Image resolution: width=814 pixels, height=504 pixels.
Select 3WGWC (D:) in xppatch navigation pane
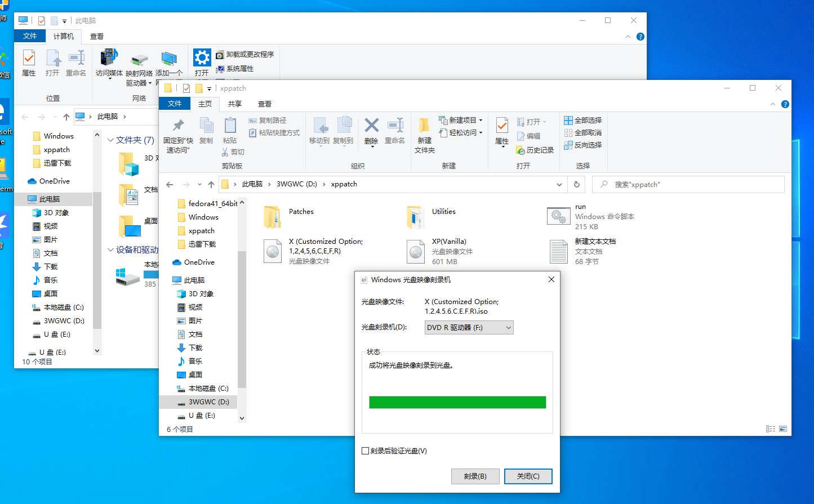click(x=198, y=402)
